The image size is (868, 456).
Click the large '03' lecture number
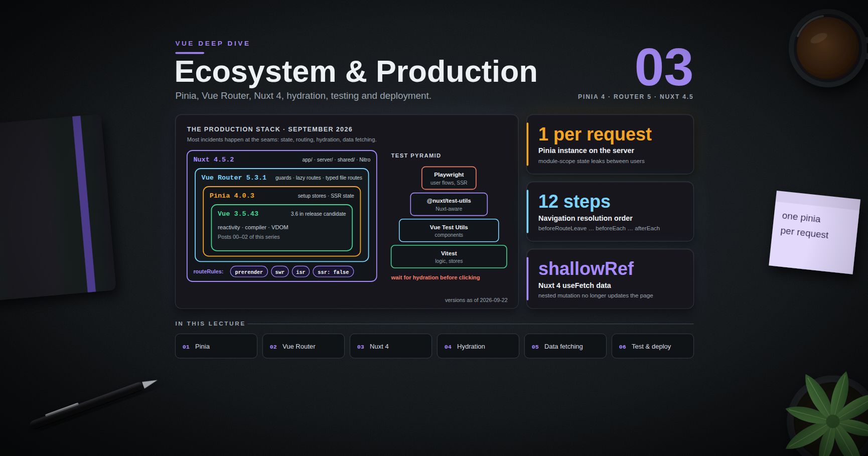(664, 67)
